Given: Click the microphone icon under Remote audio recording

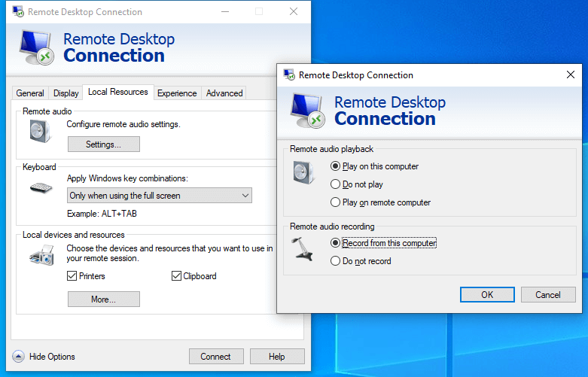Looking at the screenshot, I should coord(303,249).
